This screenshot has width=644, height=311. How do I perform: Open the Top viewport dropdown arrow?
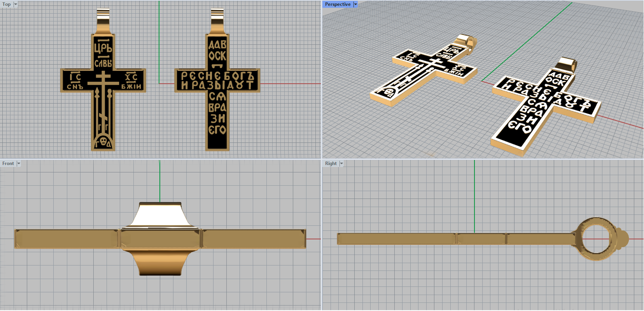point(16,4)
